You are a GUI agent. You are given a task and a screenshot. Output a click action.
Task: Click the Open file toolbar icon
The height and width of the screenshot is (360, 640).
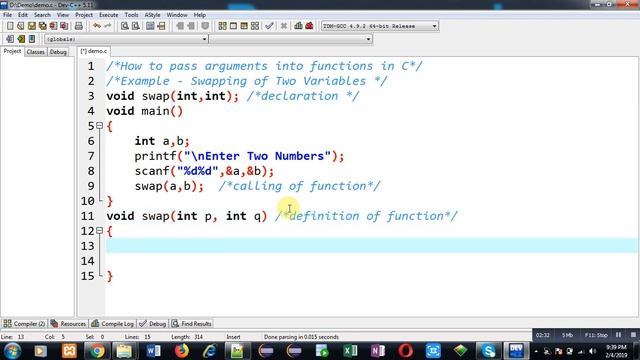[21, 26]
